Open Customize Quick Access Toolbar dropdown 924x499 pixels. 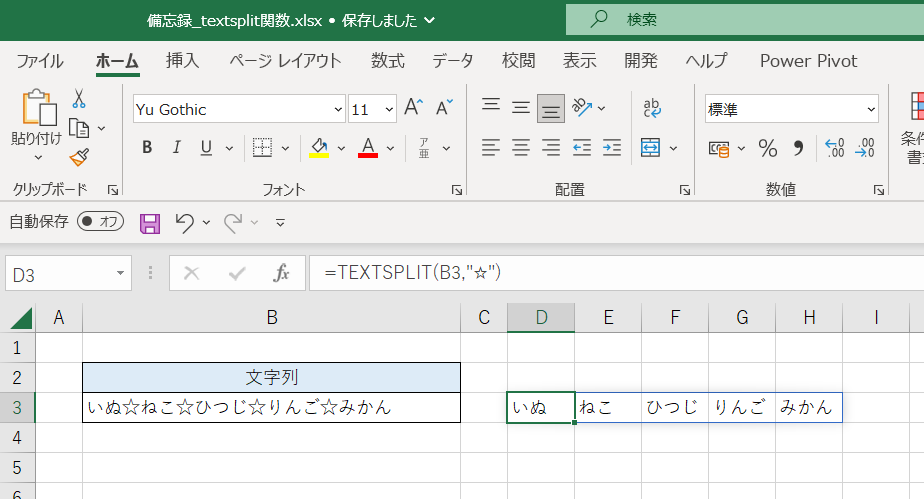pyautogui.click(x=280, y=223)
